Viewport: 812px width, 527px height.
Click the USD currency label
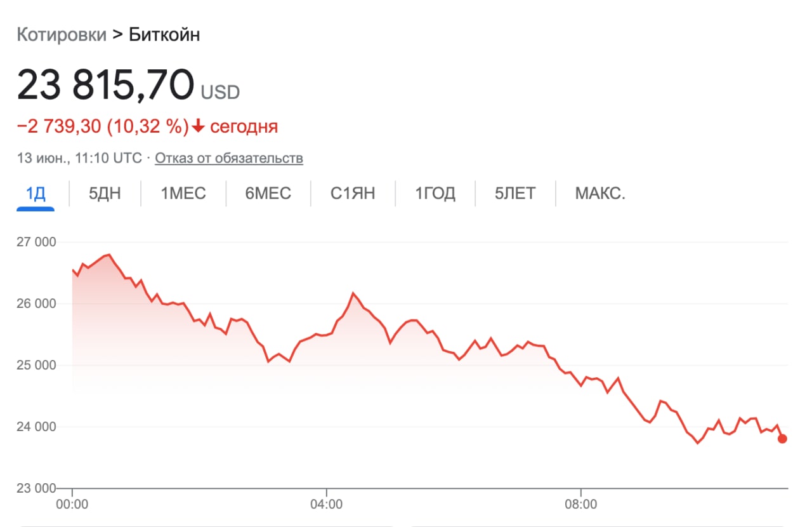[220, 93]
